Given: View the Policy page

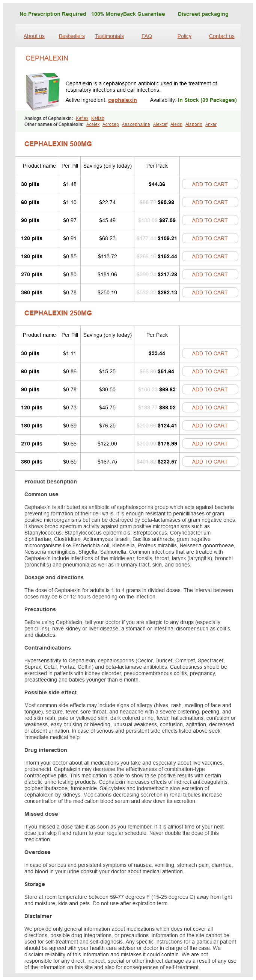Looking at the screenshot, I should pyautogui.click(x=184, y=36).
